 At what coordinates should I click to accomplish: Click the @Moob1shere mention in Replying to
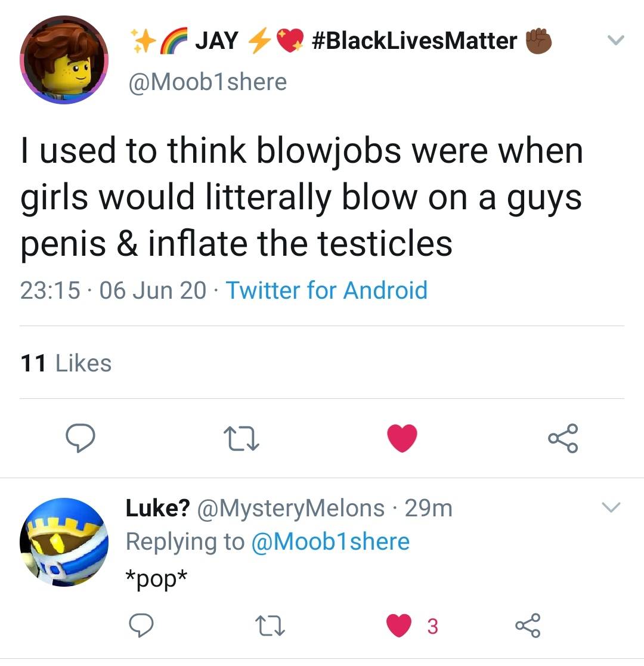point(331,541)
